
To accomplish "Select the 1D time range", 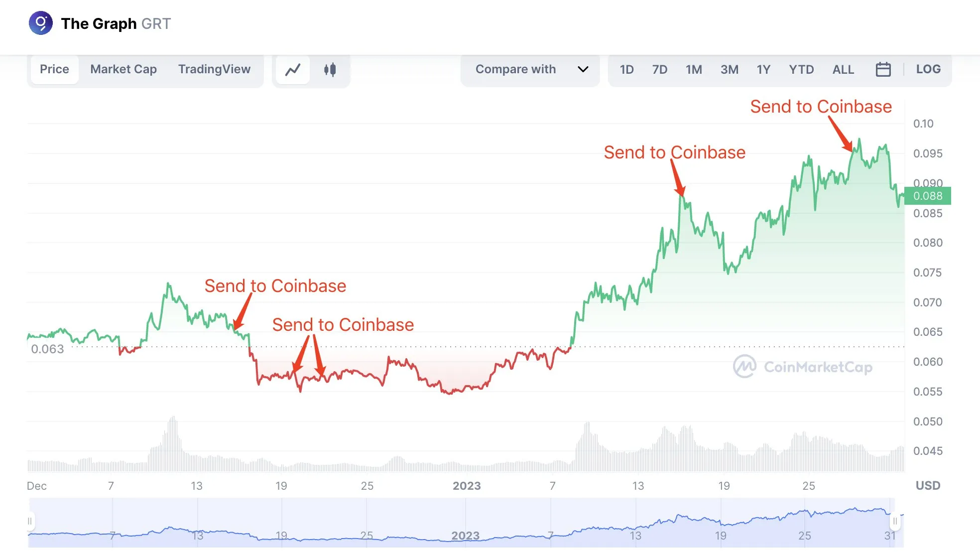I will pyautogui.click(x=627, y=70).
